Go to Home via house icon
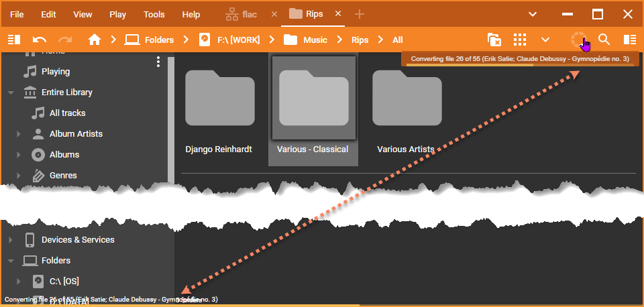This screenshot has width=644, height=307. pos(95,40)
